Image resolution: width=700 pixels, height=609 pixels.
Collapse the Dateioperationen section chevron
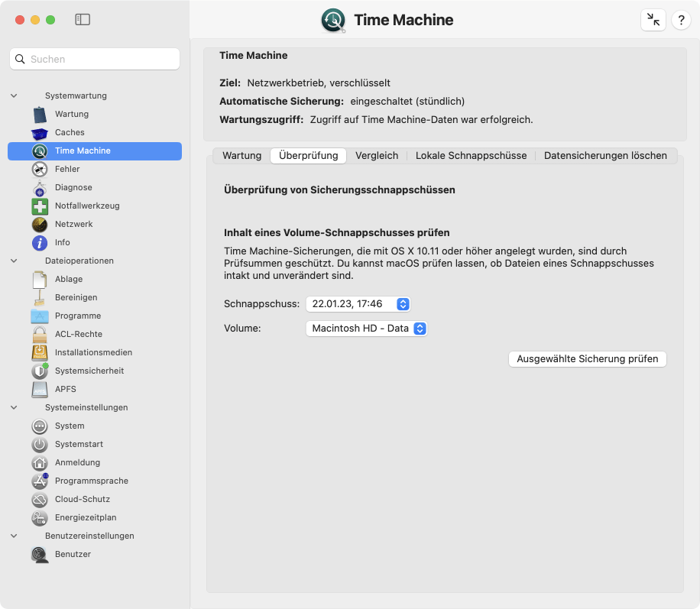click(14, 261)
